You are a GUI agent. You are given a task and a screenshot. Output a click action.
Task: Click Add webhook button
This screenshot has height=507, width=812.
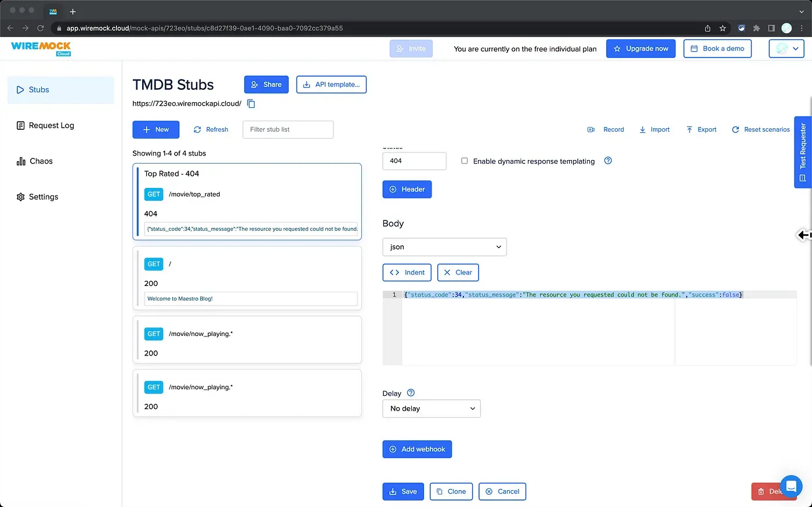[x=417, y=449]
